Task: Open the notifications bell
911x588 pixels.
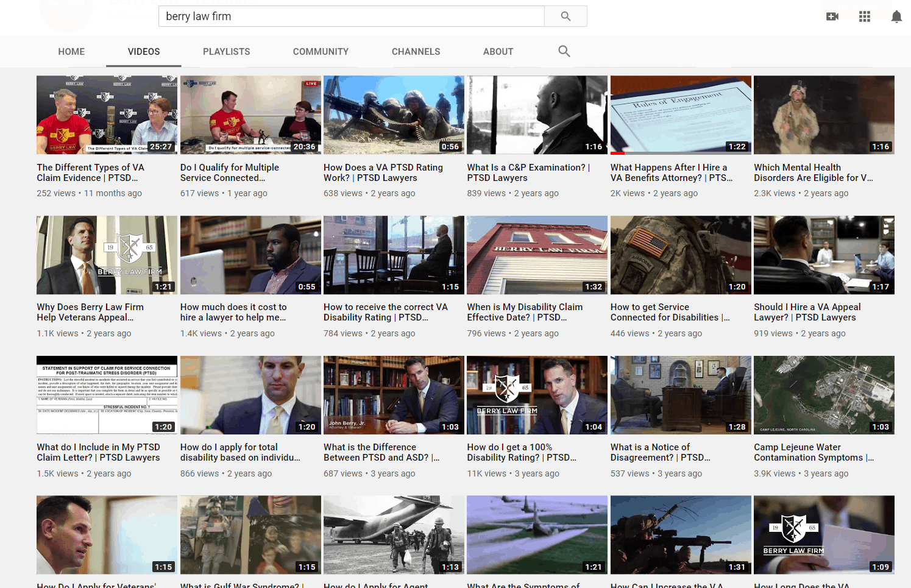Action: [896, 16]
